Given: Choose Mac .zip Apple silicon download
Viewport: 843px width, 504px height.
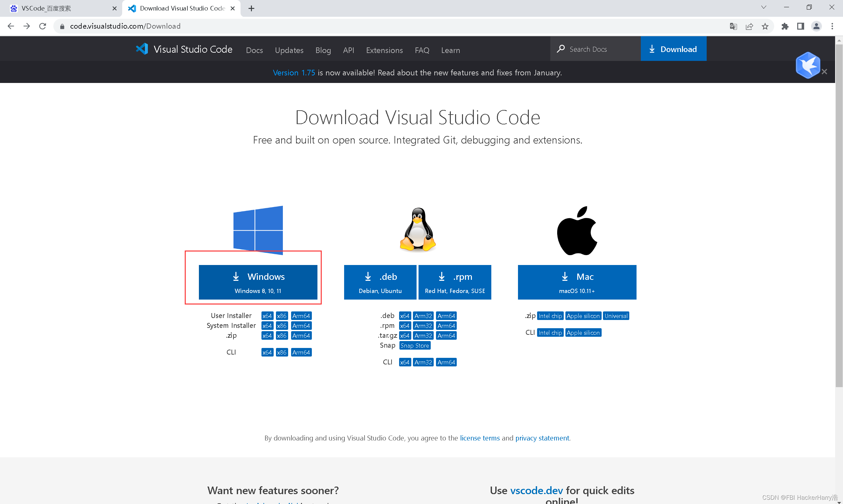Looking at the screenshot, I should [x=583, y=316].
